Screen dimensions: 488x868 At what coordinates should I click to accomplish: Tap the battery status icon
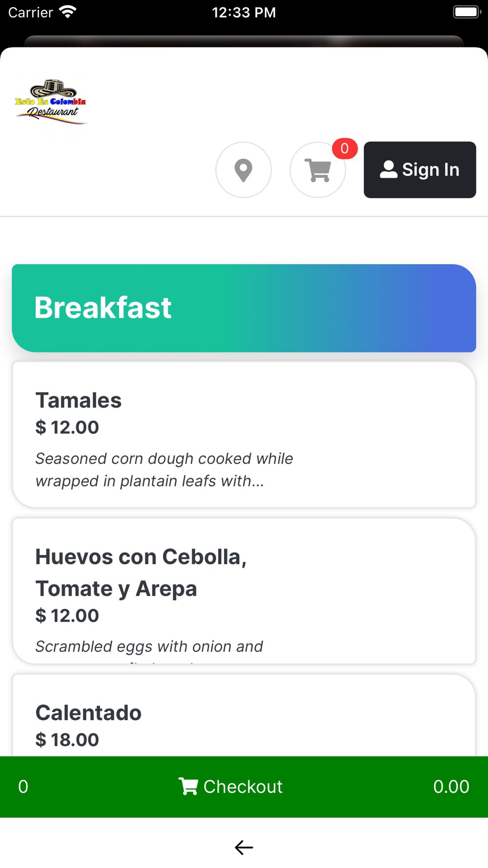tap(467, 12)
